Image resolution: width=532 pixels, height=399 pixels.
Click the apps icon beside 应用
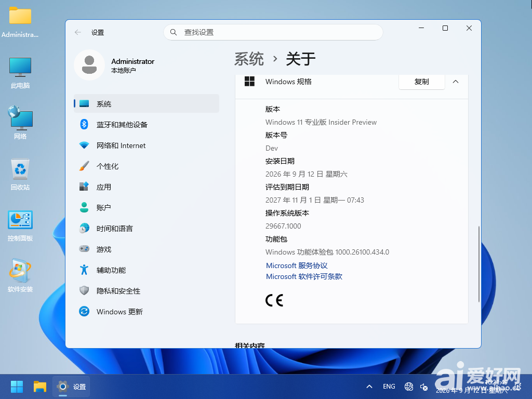[84, 187]
